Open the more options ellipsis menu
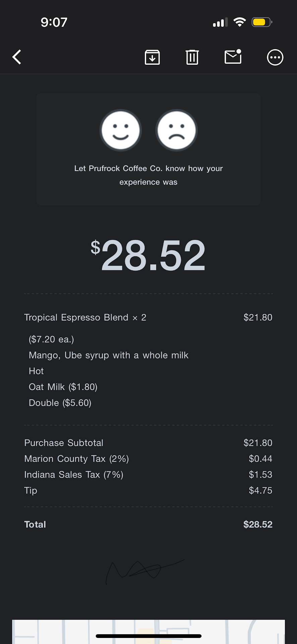Image resolution: width=297 pixels, height=644 pixels. [x=275, y=57]
